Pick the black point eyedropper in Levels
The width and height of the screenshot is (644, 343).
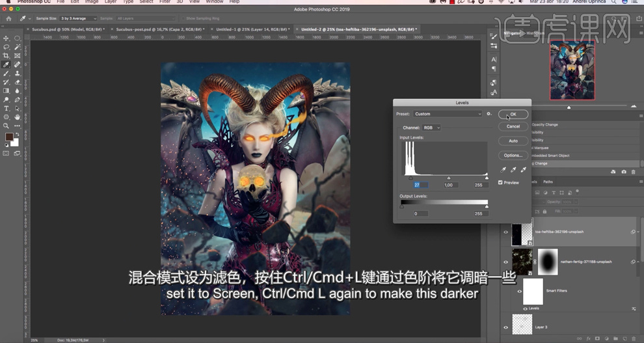[x=503, y=170]
